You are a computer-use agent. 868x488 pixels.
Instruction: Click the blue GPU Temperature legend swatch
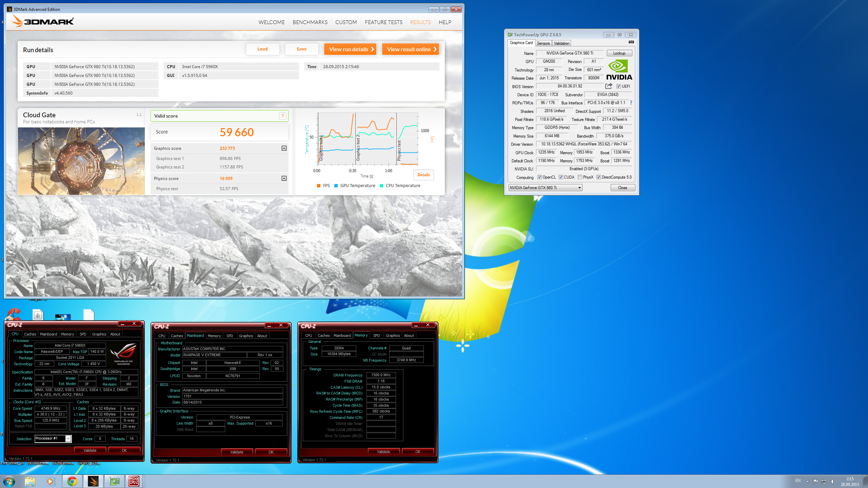tap(336, 186)
